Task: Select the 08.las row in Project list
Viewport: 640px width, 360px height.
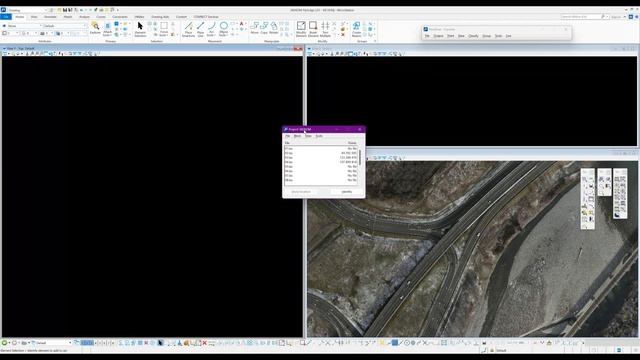Action: click(x=321, y=180)
